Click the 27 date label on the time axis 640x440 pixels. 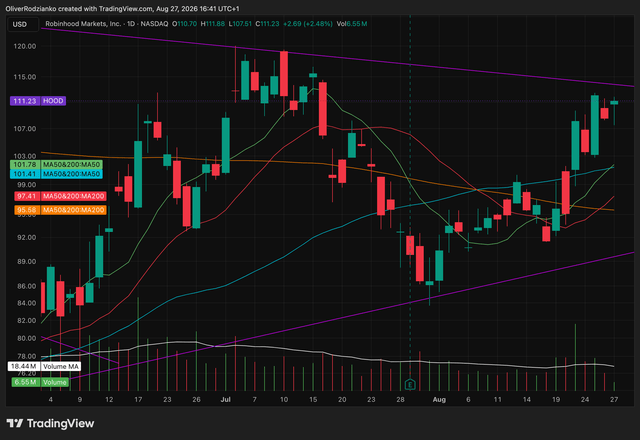614,400
